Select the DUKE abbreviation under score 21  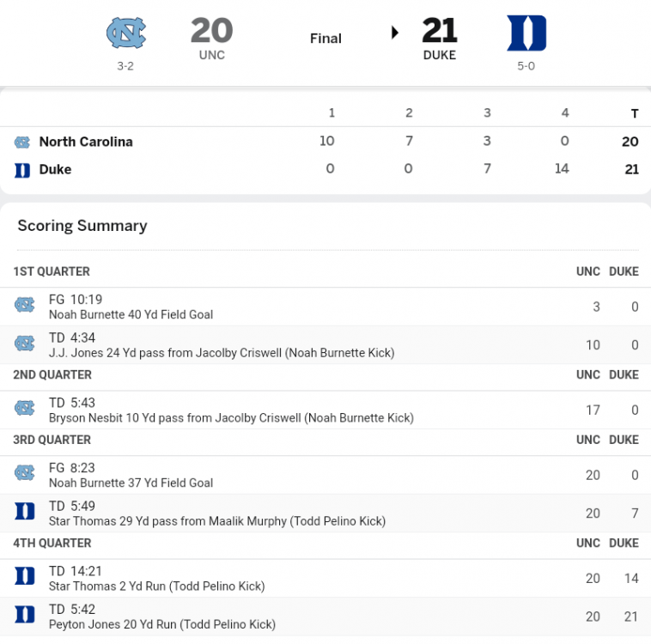pyautogui.click(x=440, y=55)
